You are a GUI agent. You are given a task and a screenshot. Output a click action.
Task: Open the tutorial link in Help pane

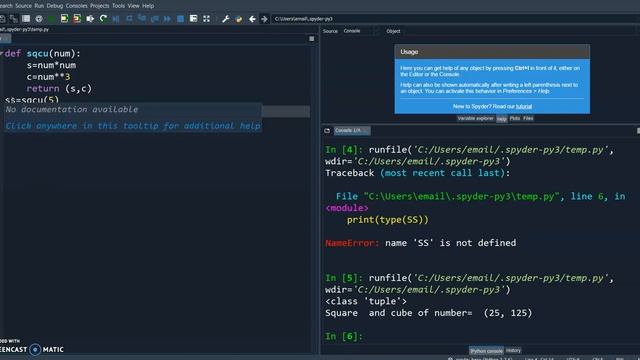[x=524, y=107]
